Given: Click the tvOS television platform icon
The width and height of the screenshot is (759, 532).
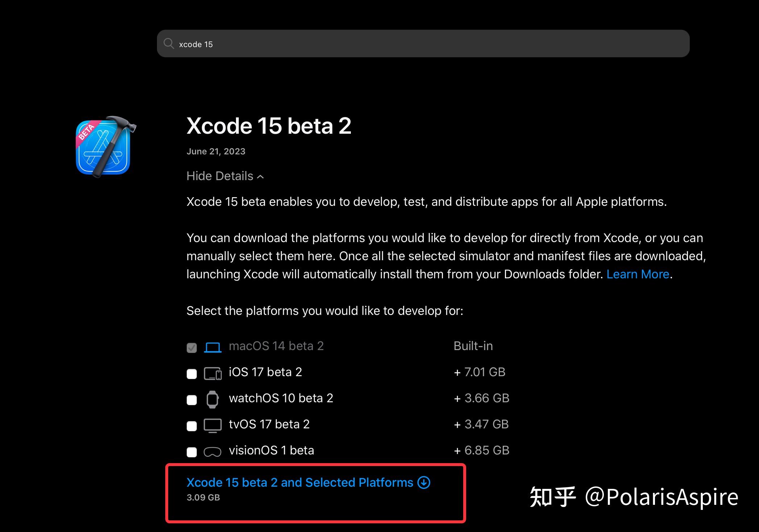Looking at the screenshot, I should pos(213,425).
